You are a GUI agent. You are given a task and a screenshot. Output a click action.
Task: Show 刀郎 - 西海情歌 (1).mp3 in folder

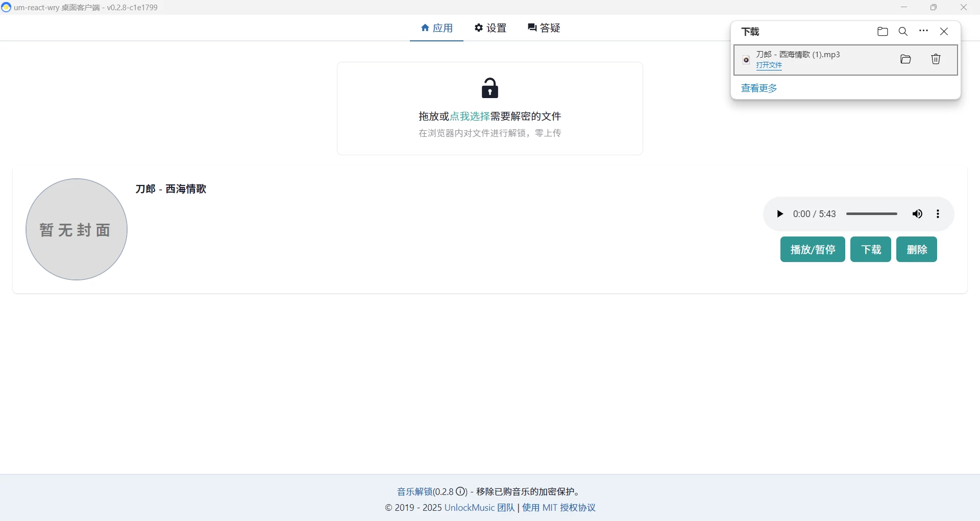[905, 59]
